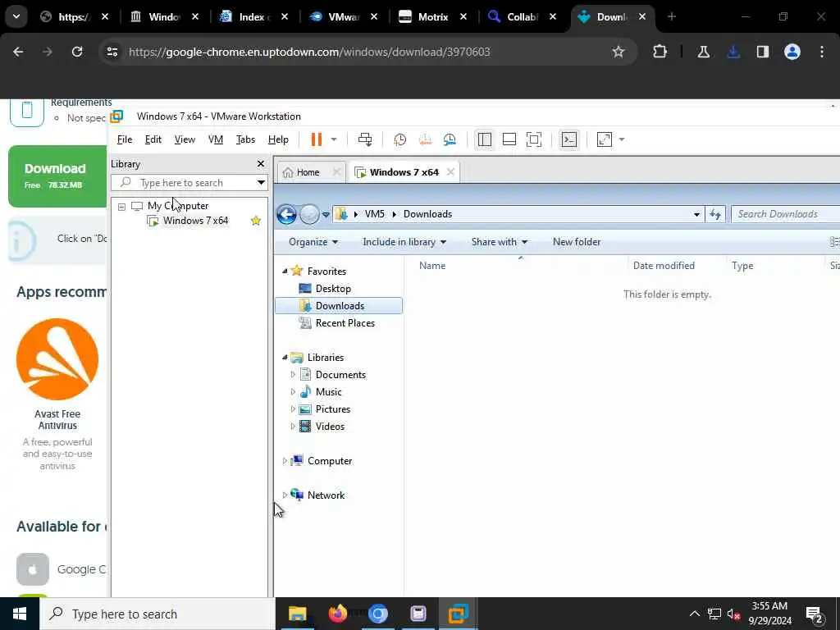
Task: Open Recent Places in navigation pane
Action: tap(345, 323)
